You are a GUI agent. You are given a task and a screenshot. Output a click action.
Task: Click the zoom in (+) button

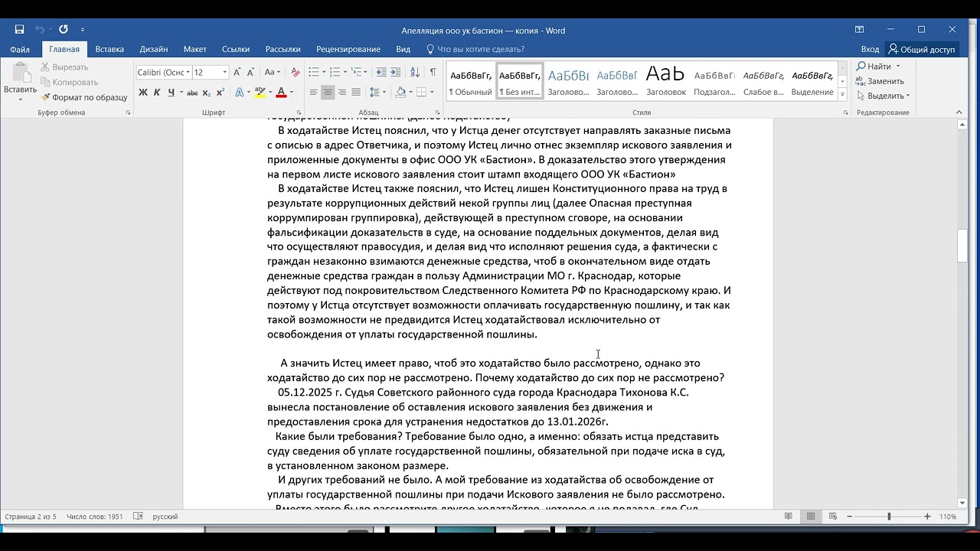click(x=928, y=517)
